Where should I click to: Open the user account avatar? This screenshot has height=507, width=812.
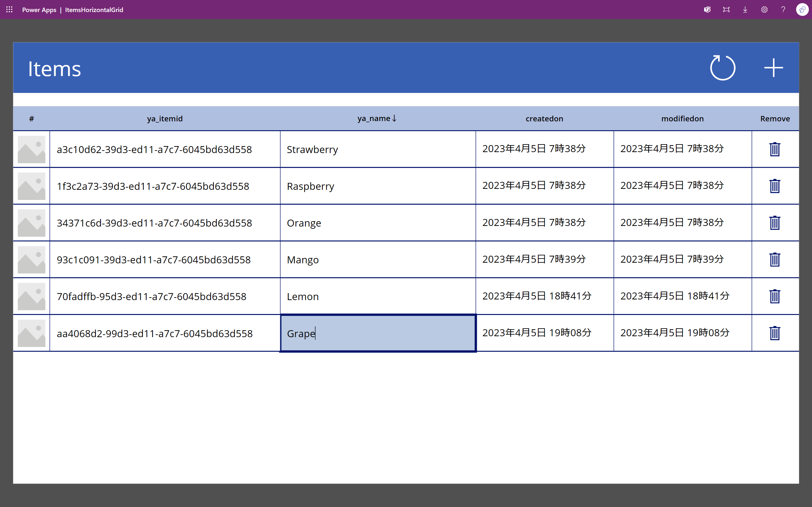click(802, 10)
